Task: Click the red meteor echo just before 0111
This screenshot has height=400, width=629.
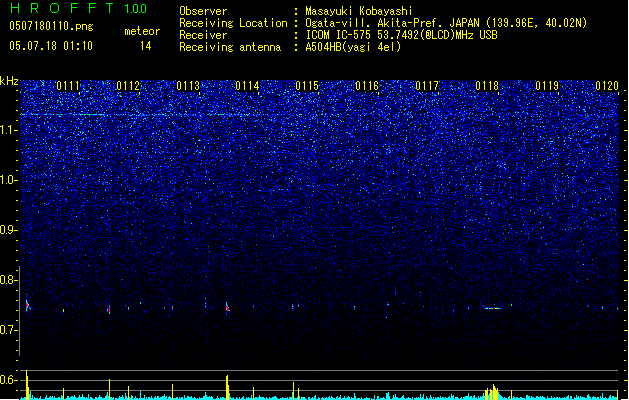Action: coord(27,305)
